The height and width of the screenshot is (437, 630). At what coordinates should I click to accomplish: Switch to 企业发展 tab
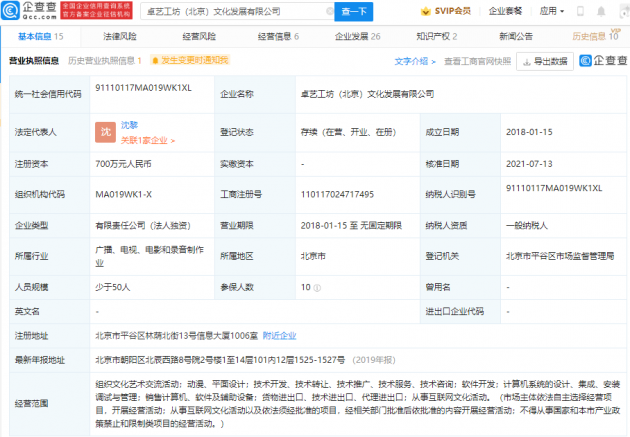pyautogui.click(x=358, y=37)
